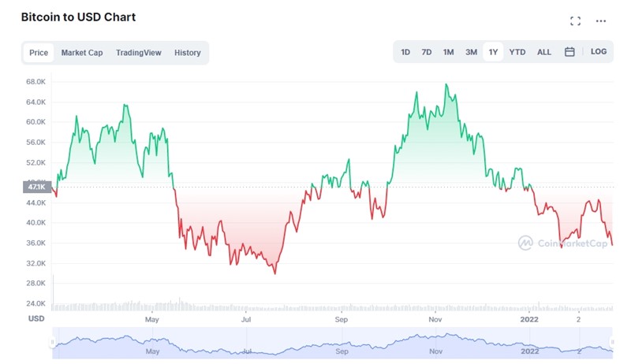Open the History tab
Screen dimensions: 631x364
point(188,53)
